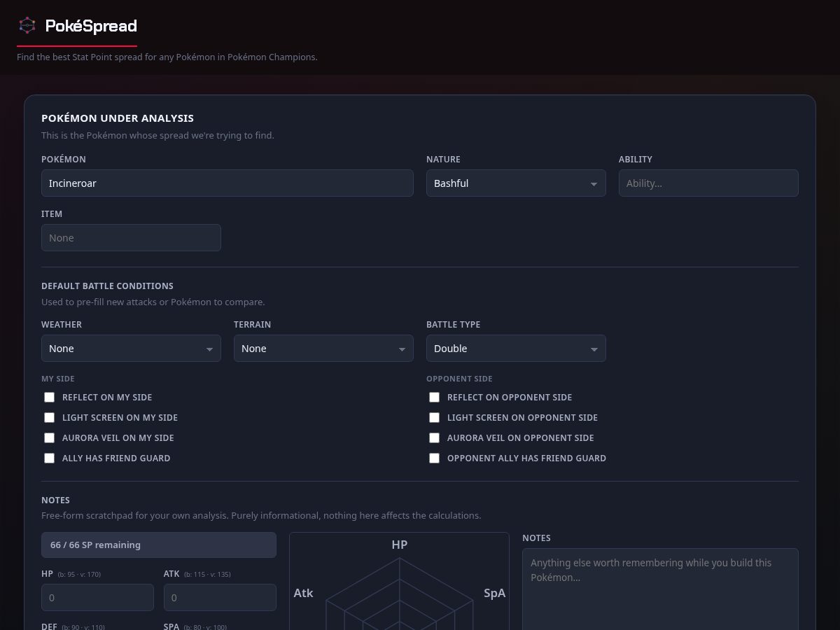Viewport: 840px width, 630px height.
Task: Click the ATK base stats hint text
Action: [x=208, y=575]
